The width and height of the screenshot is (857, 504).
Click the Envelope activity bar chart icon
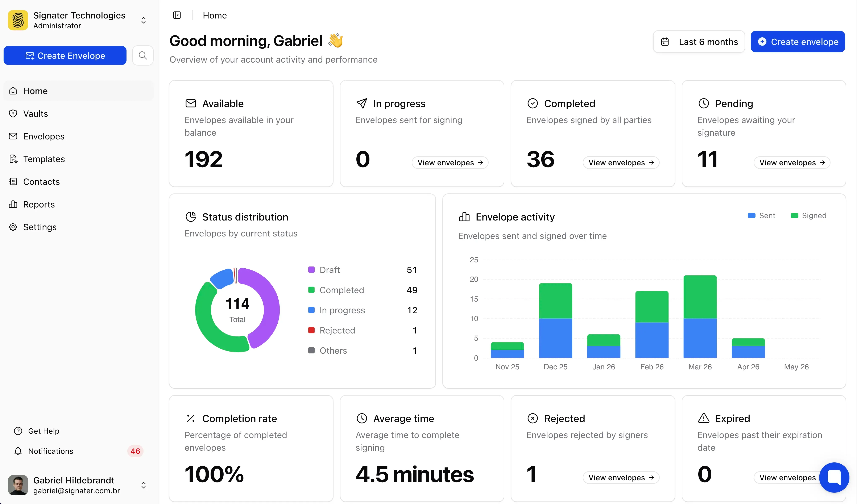tap(464, 217)
